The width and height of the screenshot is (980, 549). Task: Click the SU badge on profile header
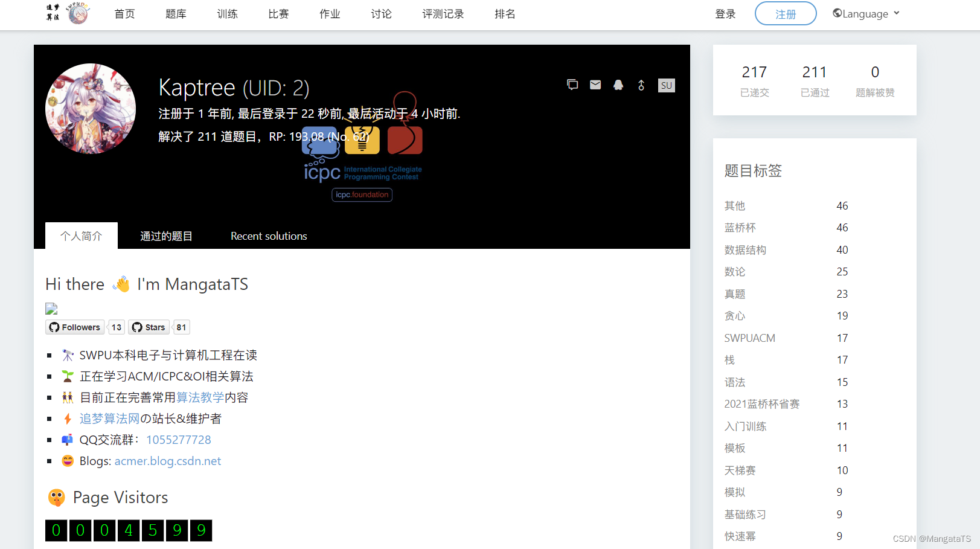pyautogui.click(x=666, y=85)
